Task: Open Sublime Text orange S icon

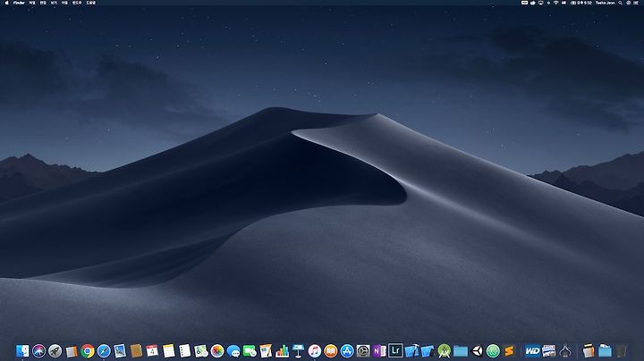Action: 509,351
